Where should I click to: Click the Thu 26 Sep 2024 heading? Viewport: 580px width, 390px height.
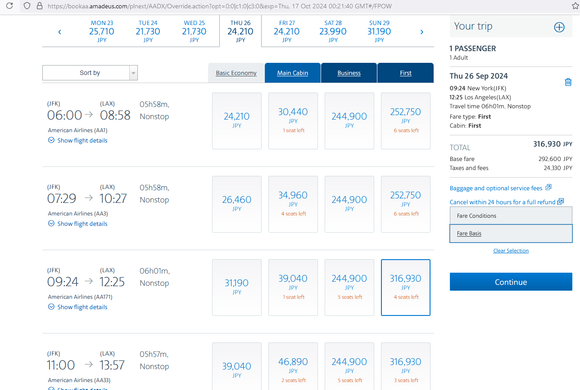pos(479,76)
